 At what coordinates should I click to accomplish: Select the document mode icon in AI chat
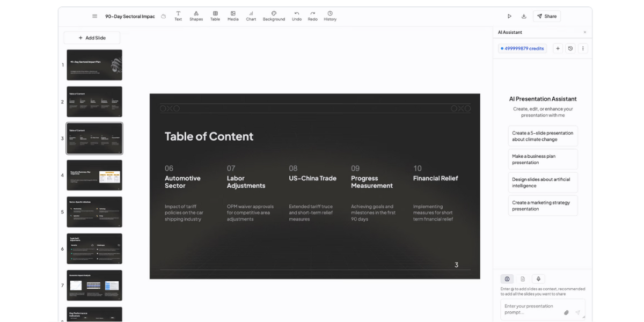[x=522, y=279]
